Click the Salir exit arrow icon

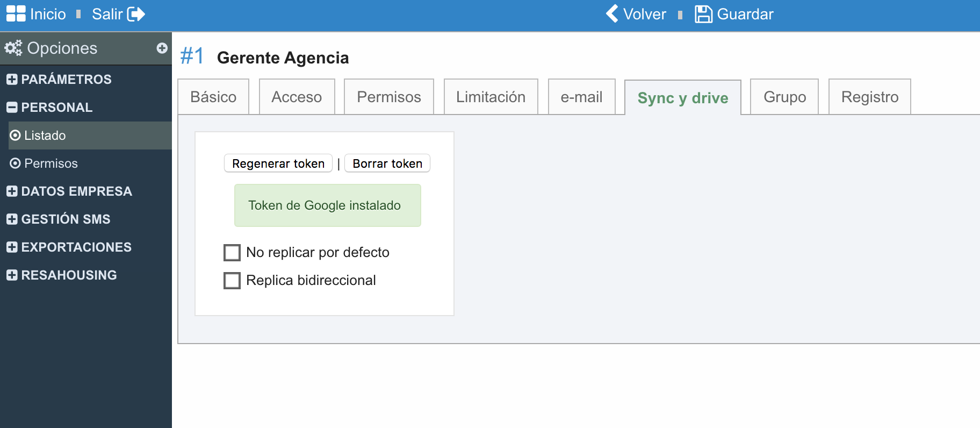click(x=136, y=14)
